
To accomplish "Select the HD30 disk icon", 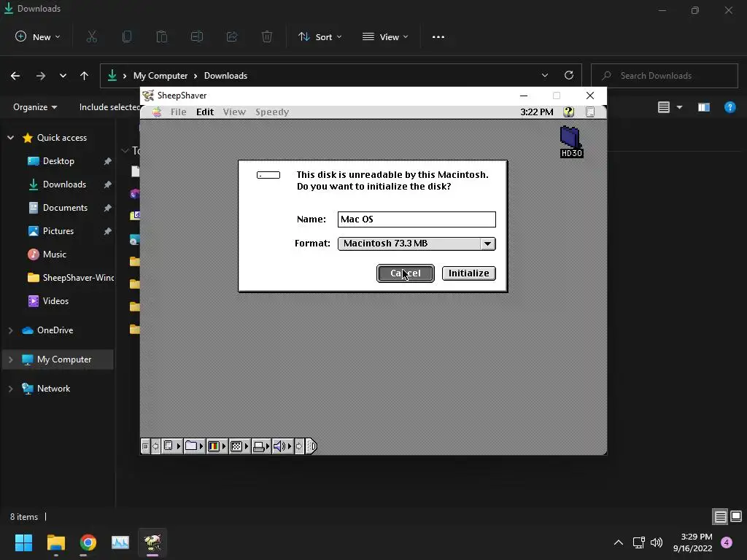I will click(570, 141).
